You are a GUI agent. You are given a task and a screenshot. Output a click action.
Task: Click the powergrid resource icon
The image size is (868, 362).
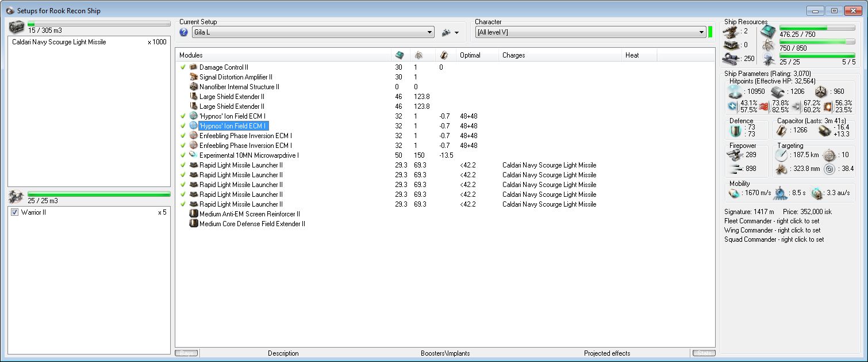pyautogui.click(x=768, y=45)
